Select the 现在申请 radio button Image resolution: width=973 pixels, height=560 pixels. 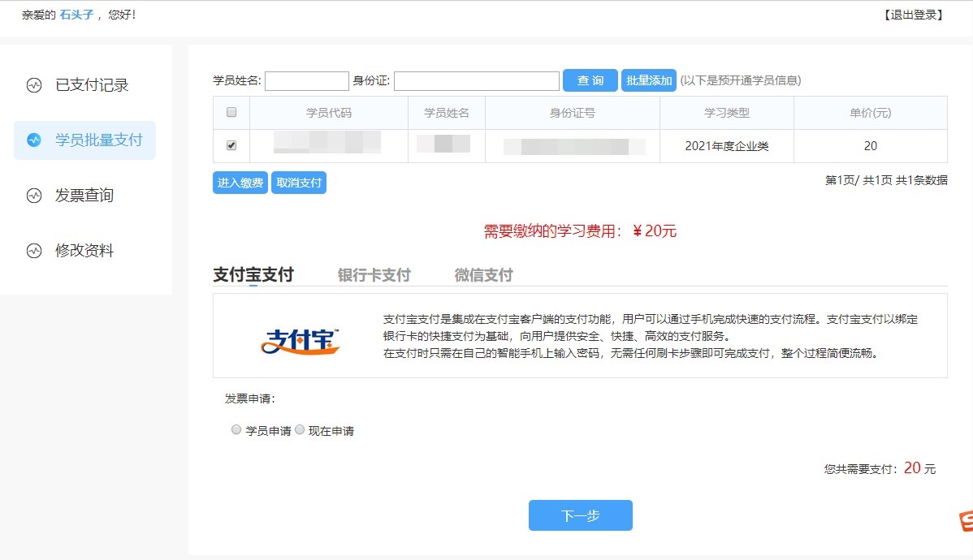[300, 429]
